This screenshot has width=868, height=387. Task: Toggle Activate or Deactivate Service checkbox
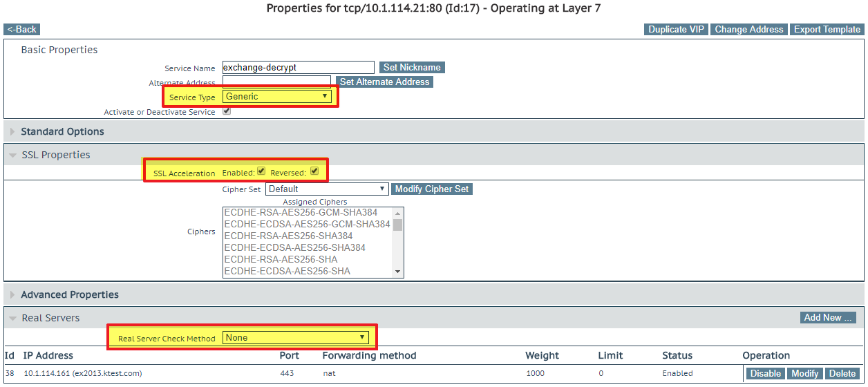coord(227,111)
